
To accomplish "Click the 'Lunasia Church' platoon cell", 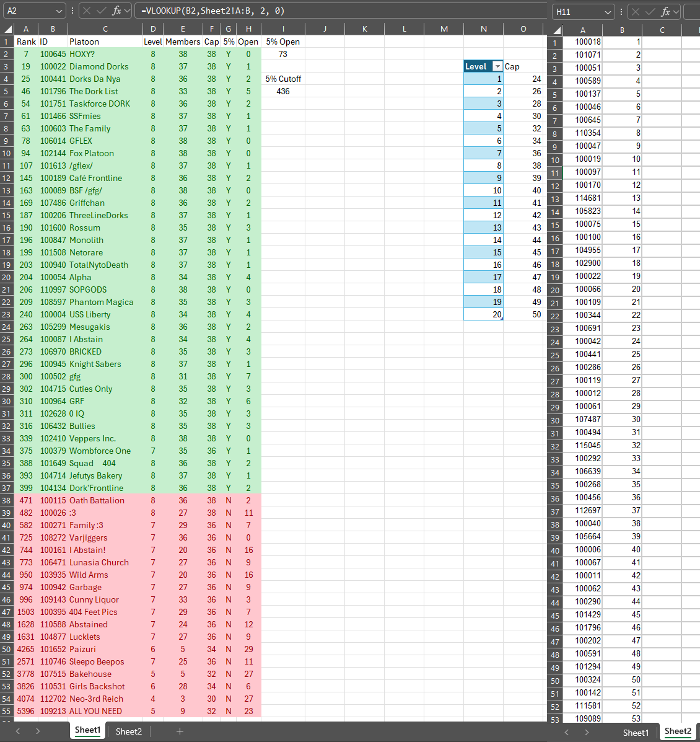I will pos(105,562).
